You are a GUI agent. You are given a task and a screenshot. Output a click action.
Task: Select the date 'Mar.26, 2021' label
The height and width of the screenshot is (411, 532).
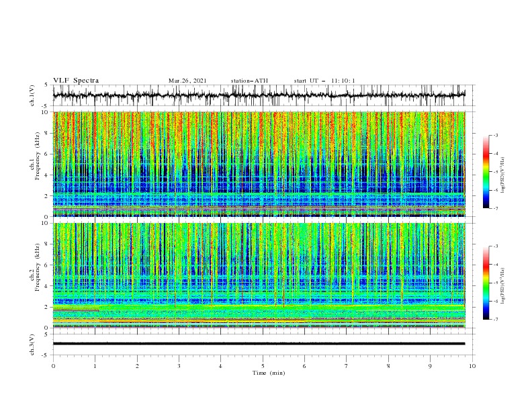(x=187, y=81)
